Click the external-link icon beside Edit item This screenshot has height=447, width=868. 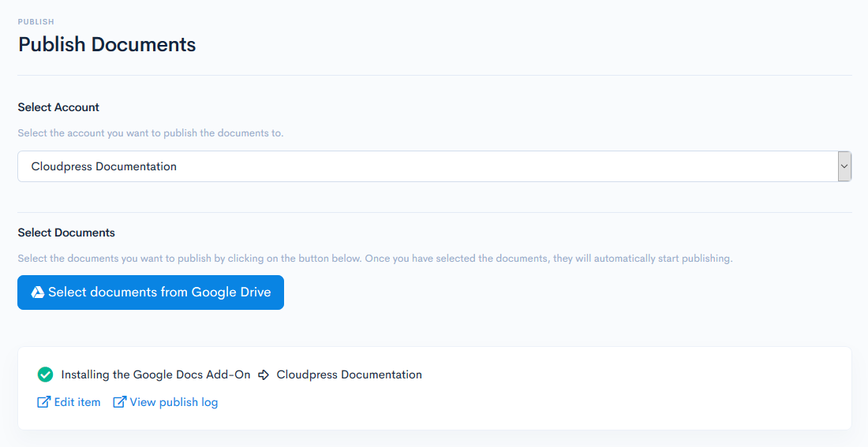tap(43, 402)
